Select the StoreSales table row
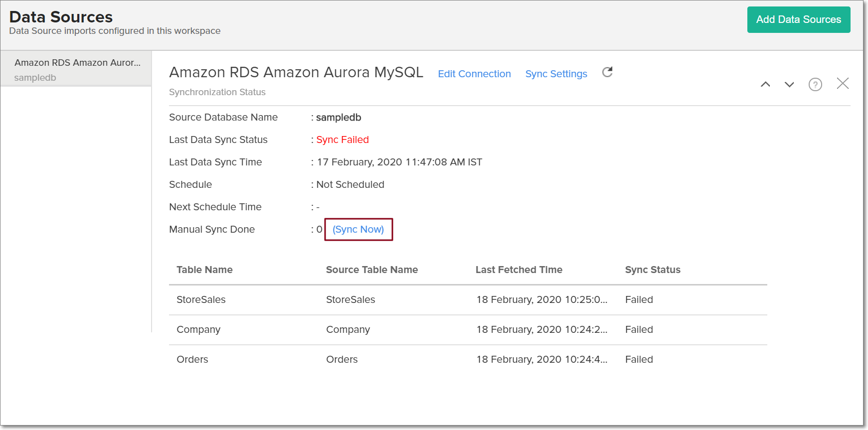This screenshot has height=430, width=868. click(x=201, y=300)
